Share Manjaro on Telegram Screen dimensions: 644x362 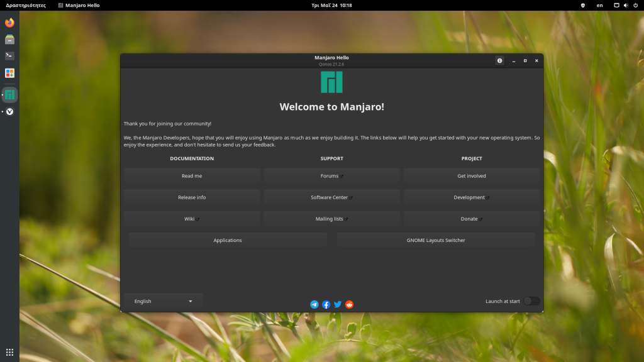coord(314,304)
